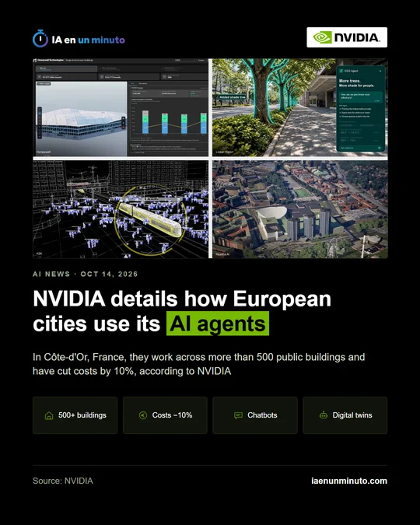Viewport: 420px width, 525px height.
Task: Click the Source: NVIDIA text
Action: (63, 481)
